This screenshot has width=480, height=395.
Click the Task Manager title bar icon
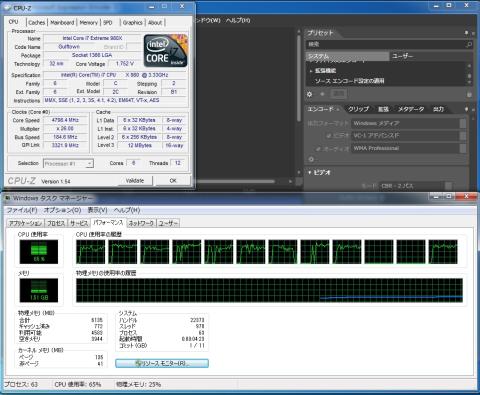(7, 198)
